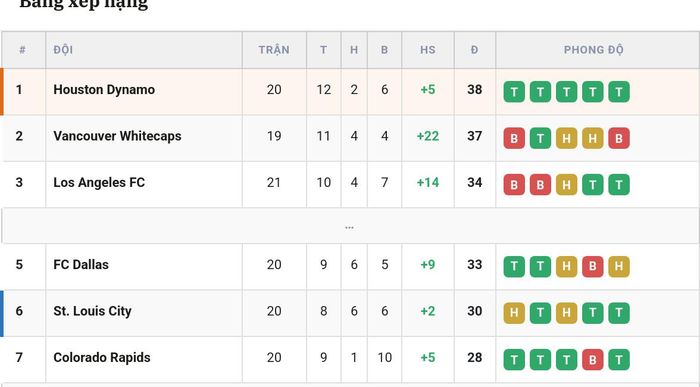The image size is (700, 387).
Task: Click Colorado Rapids' red B form badge
Action: 592,359
